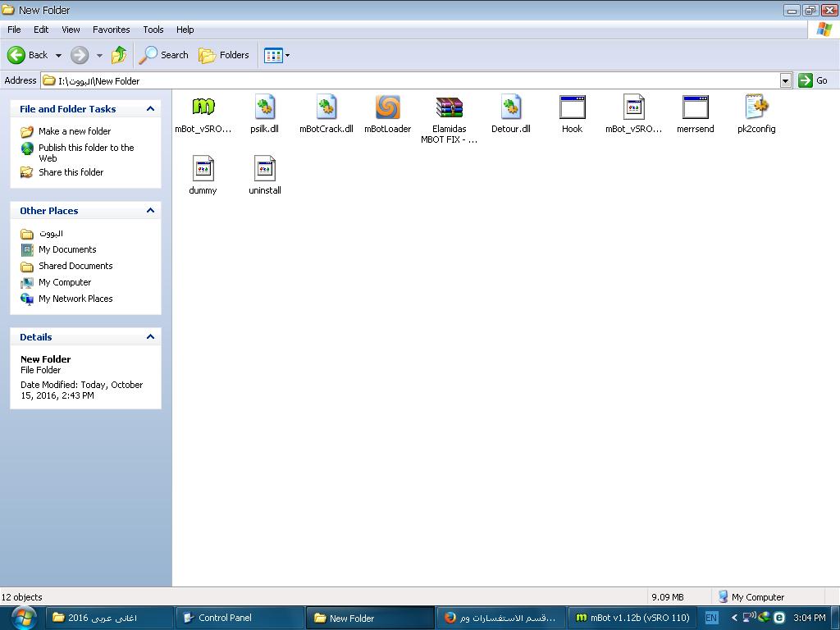The height and width of the screenshot is (630, 840).
Task: Click Make a new folder
Action: (75, 131)
